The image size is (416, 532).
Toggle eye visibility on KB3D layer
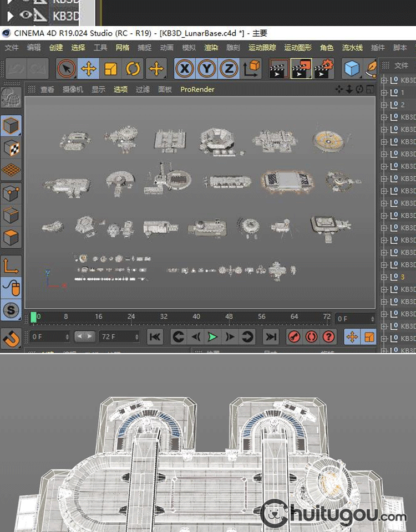(25, 14)
